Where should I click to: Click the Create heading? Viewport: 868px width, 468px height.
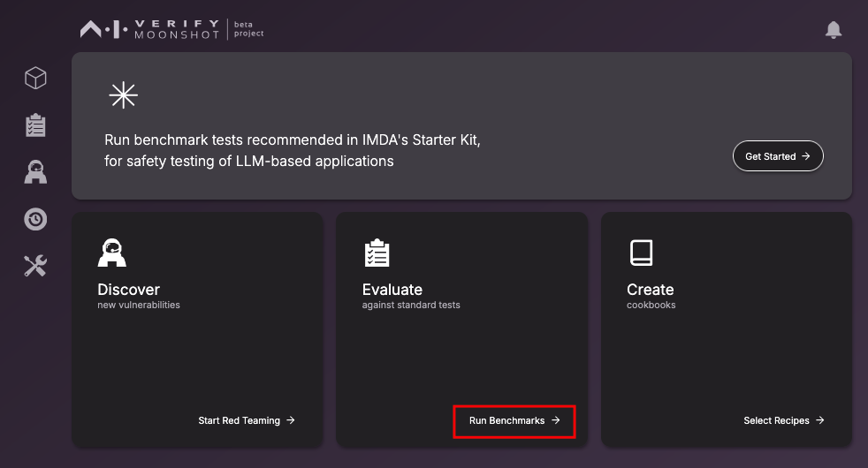tap(650, 290)
